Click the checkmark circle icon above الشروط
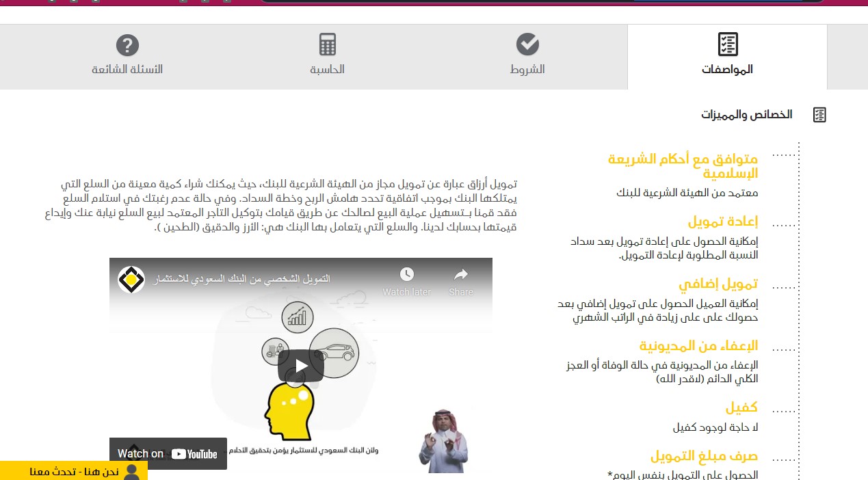Image resolution: width=868 pixels, height=480 pixels. pyautogui.click(x=527, y=44)
